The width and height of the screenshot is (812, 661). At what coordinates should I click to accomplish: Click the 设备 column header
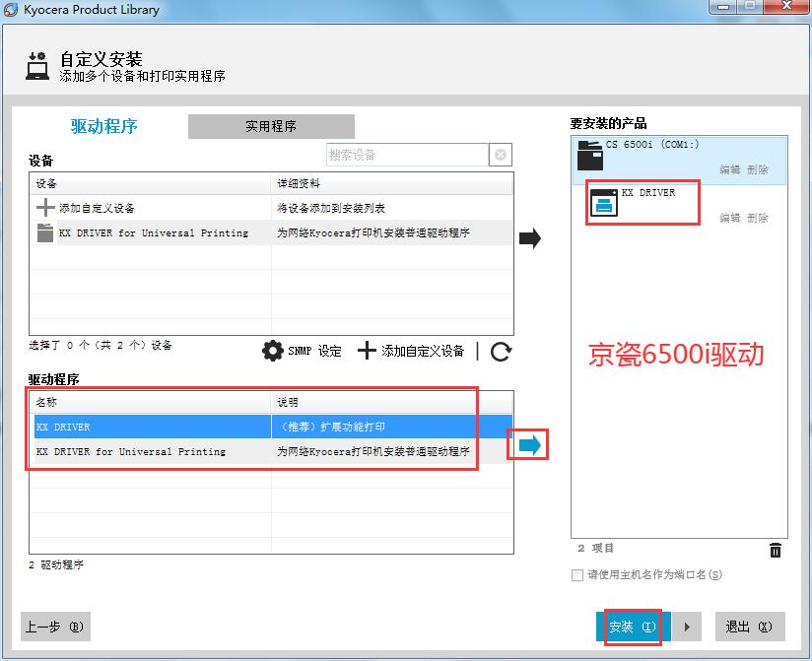pyautogui.click(x=150, y=183)
